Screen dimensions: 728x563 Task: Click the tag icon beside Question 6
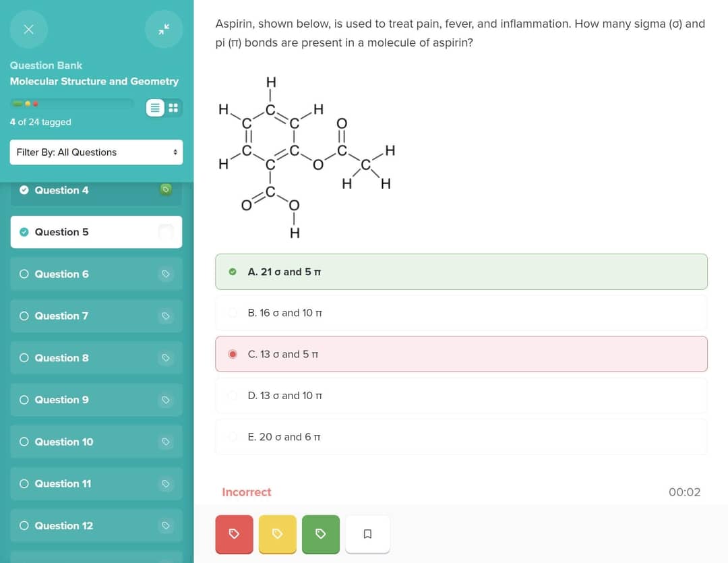[166, 274]
